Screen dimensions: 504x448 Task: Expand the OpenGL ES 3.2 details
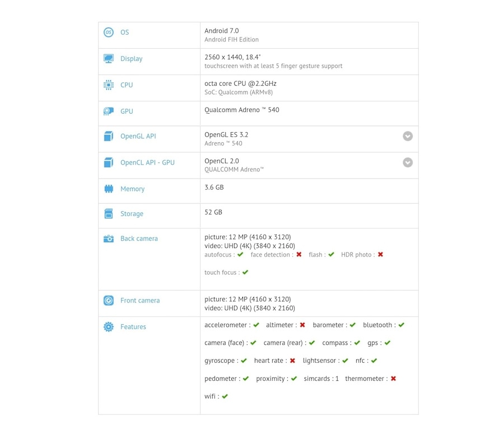coord(408,136)
